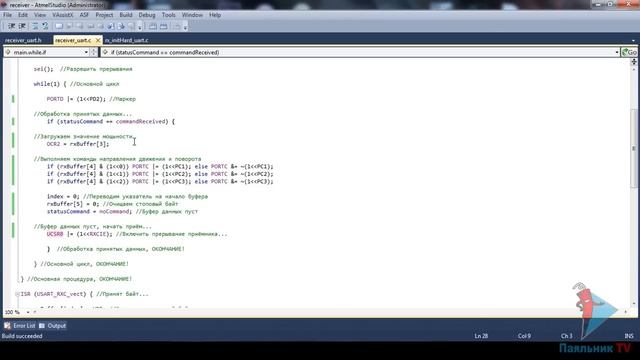
Task: Click the horizontal scrollbar right arrow
Action: click(625, 312)
